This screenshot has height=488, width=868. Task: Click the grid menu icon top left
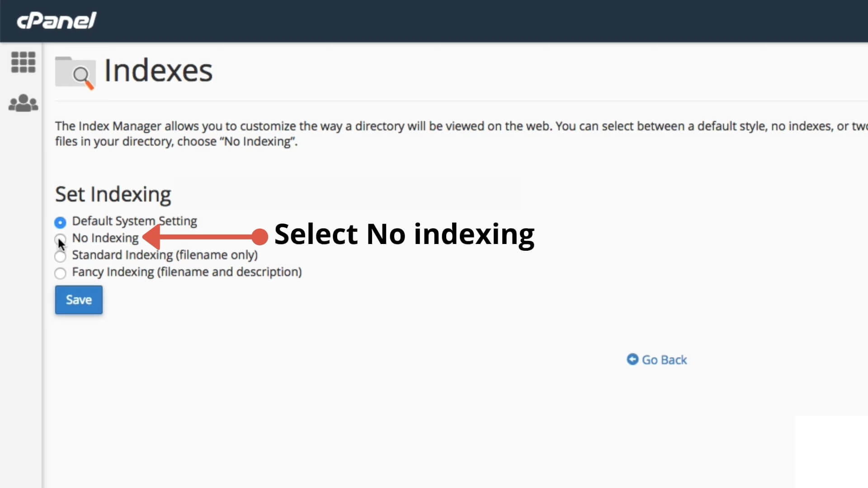23,62
